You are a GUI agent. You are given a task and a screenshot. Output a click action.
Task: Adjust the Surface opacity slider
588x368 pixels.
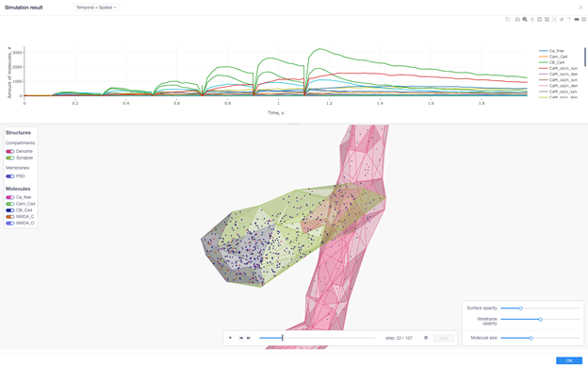click(540, 309)
